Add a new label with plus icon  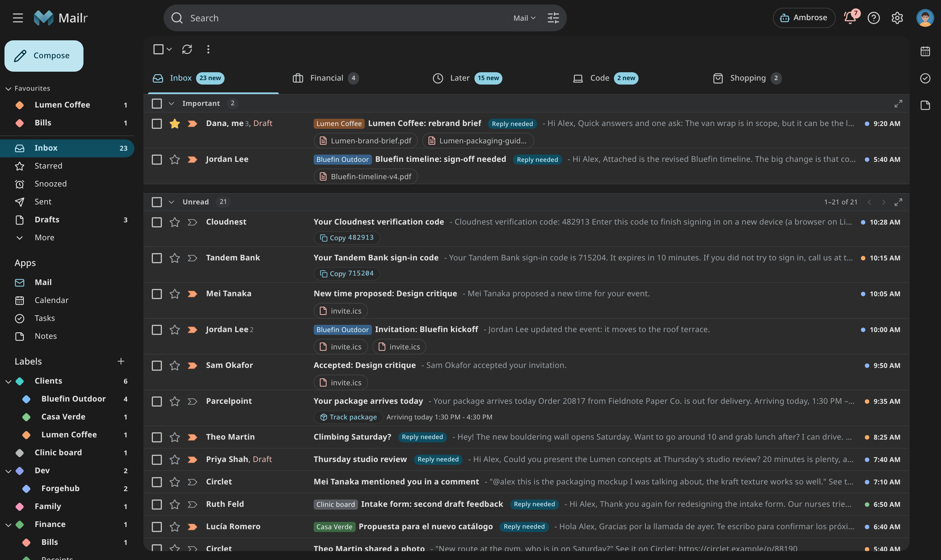click(x=121, y=361)
